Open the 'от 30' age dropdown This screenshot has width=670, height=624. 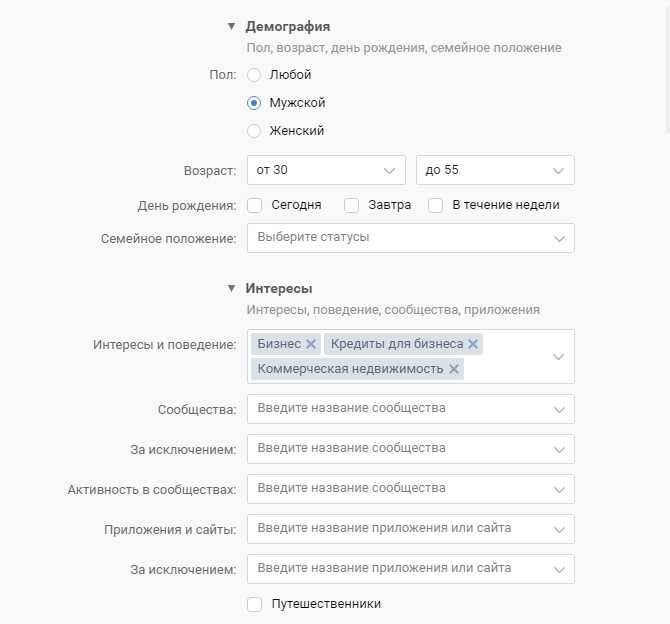325,170
